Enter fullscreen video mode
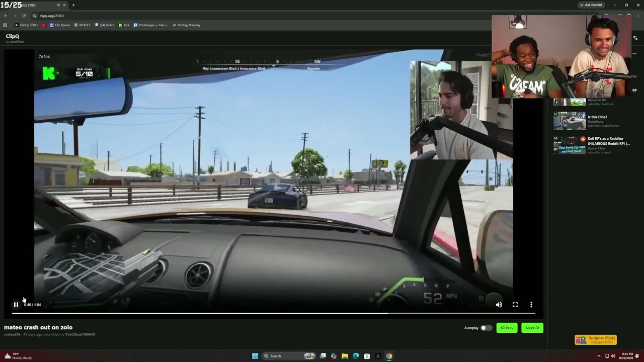Screen dimensions: 644x362 515,305
